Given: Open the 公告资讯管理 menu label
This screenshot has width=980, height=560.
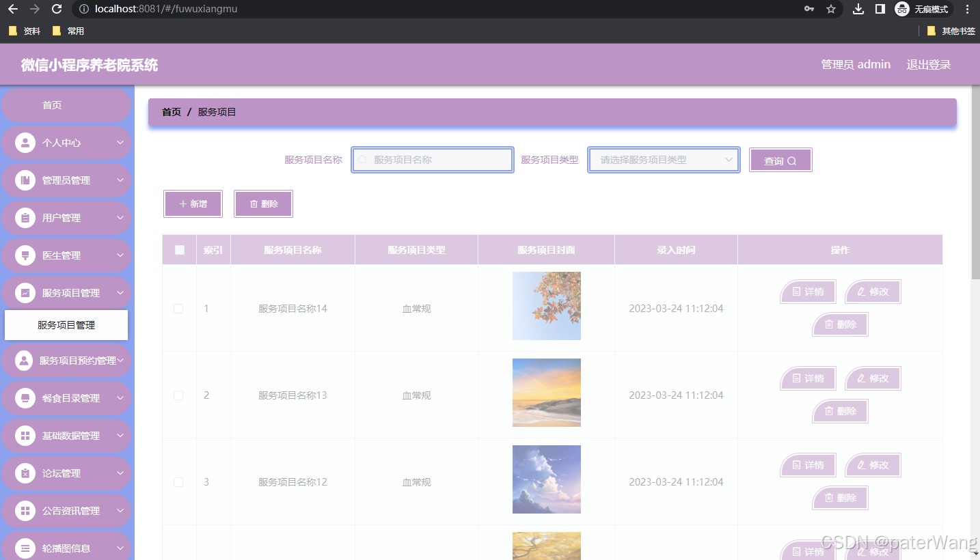Looking at the screenshot, I should (x=71, y=511).
